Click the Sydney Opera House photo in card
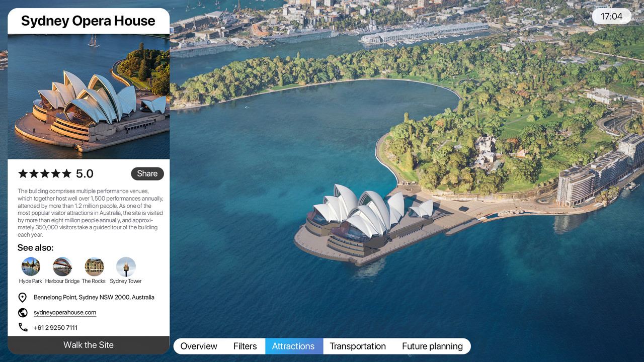The width and height of the screenshot is (644, 362). [89, 97]
